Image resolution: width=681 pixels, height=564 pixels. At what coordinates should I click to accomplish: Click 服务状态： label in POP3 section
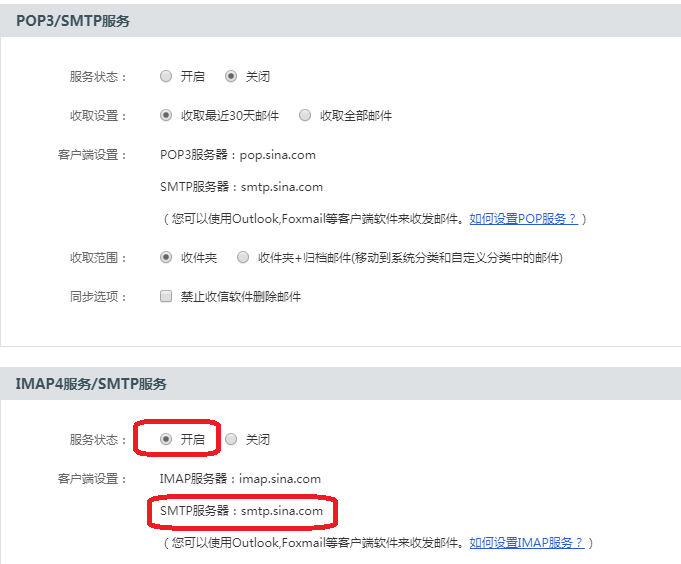click(x=98, y=77)
